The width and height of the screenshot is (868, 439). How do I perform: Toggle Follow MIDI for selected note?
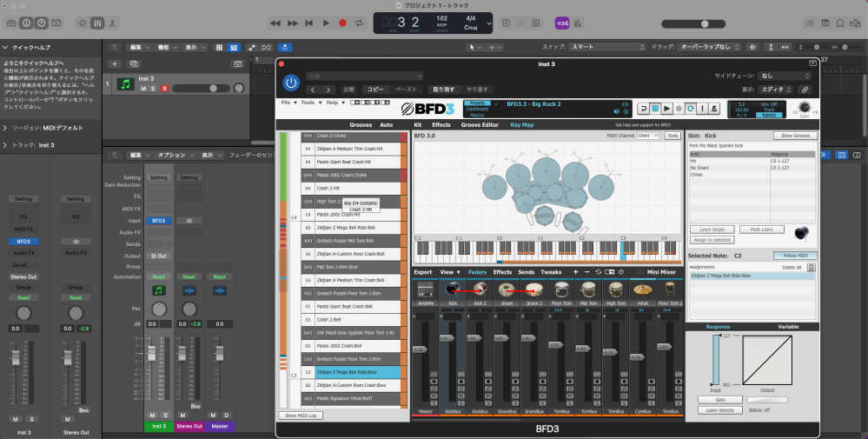tap(794, 256)
